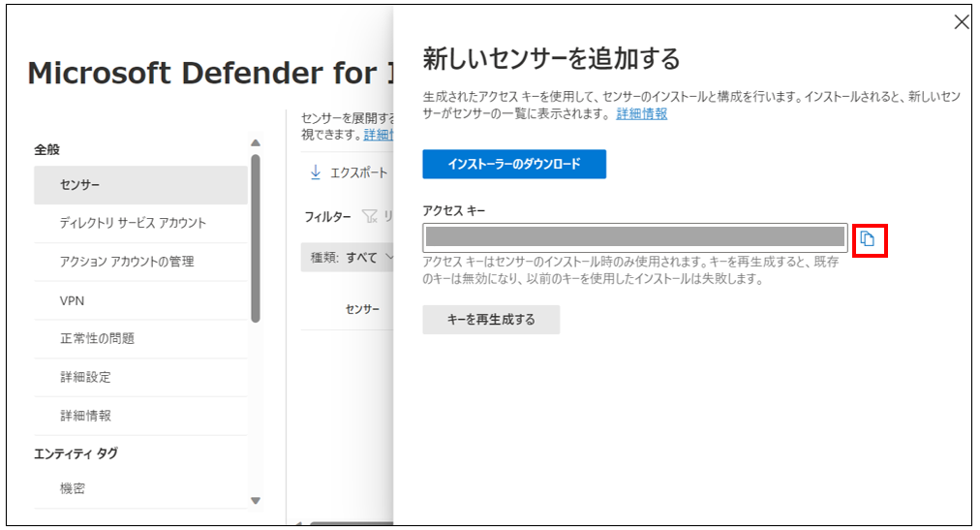980x530 pixels.
Task: Open the 種類: すべて filter dropdown
Action: [348, 258]
